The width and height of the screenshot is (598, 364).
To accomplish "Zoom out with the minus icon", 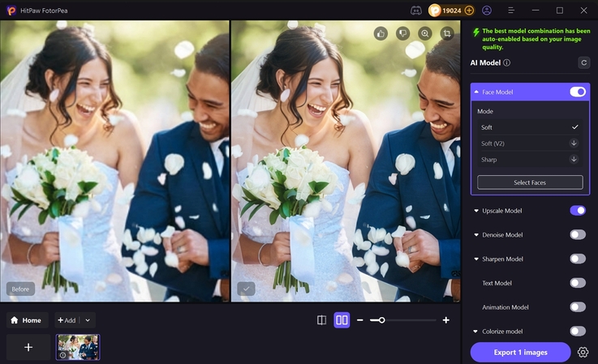I will 359,319.
